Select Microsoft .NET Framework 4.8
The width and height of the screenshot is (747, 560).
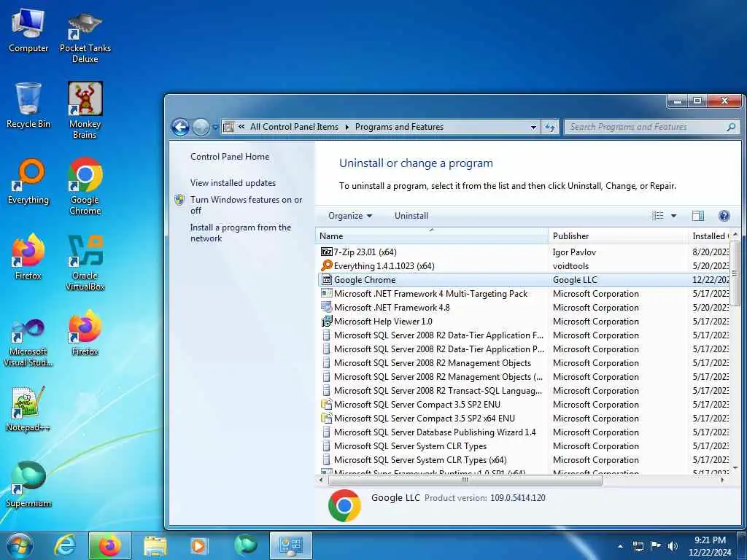522,308
